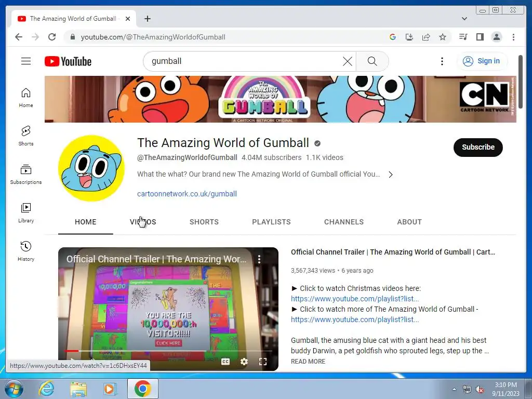Switch to the CHANNELS tab

pyautogui.click(x=344, y=222)
